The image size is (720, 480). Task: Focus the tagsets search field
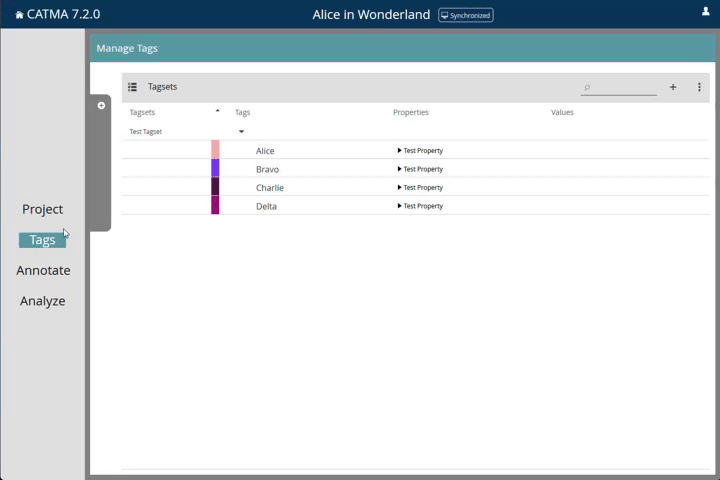click(622, 87)
